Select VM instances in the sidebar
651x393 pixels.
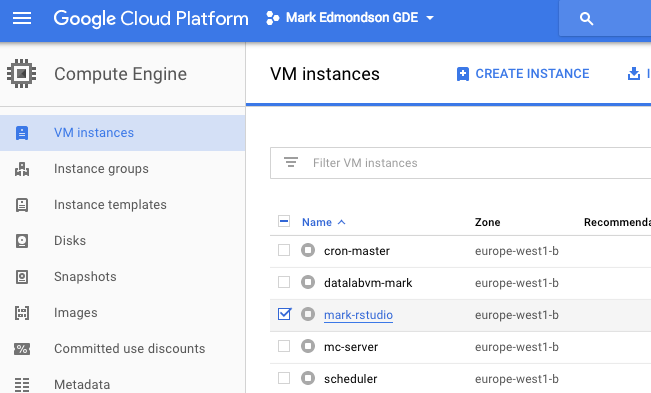122,133
